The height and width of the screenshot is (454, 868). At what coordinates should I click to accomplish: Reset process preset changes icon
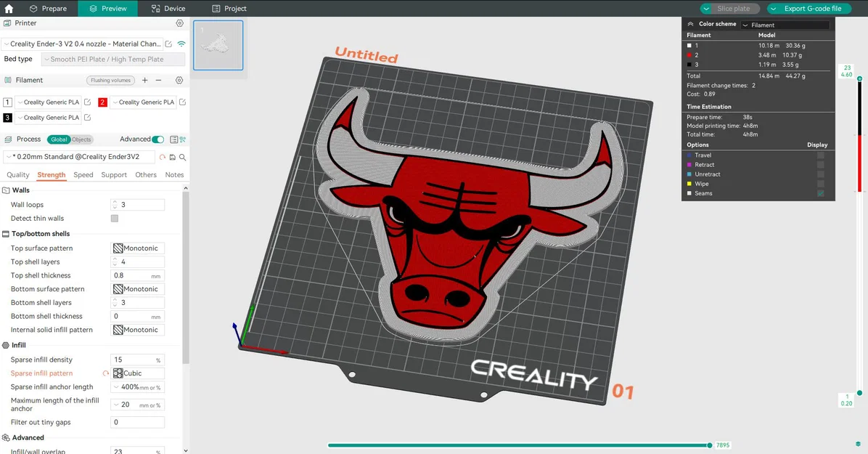(x=162, y=158)
